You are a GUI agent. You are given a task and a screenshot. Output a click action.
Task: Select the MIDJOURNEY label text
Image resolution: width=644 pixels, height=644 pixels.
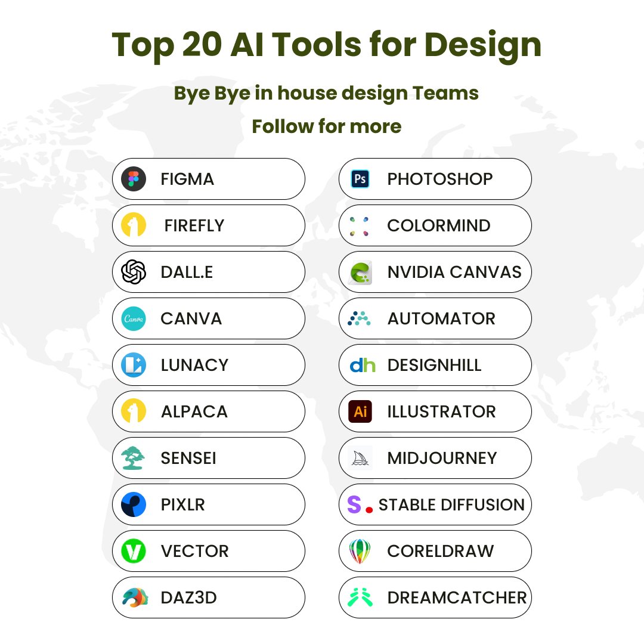coord(442,458)
